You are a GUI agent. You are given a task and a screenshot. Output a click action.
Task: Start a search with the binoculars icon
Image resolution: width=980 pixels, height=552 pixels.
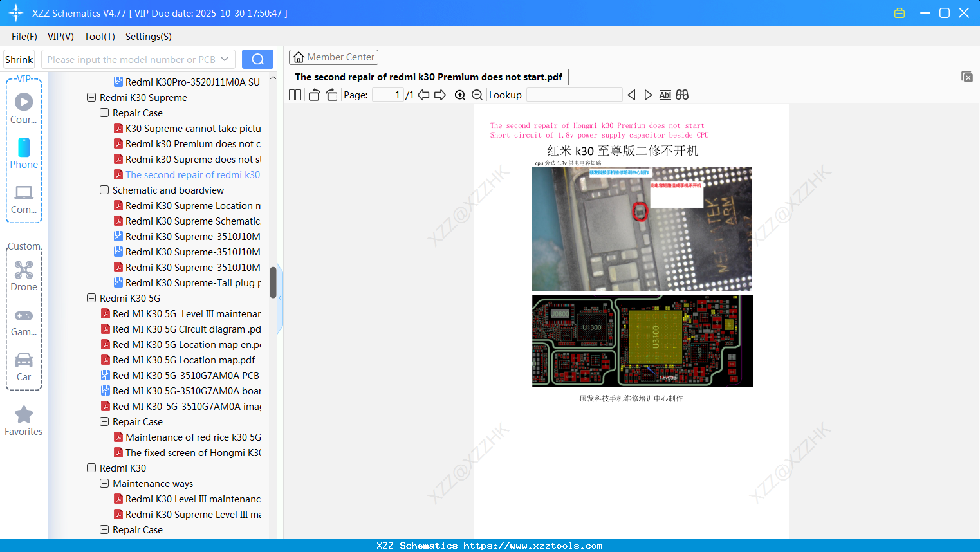[682, 94]
